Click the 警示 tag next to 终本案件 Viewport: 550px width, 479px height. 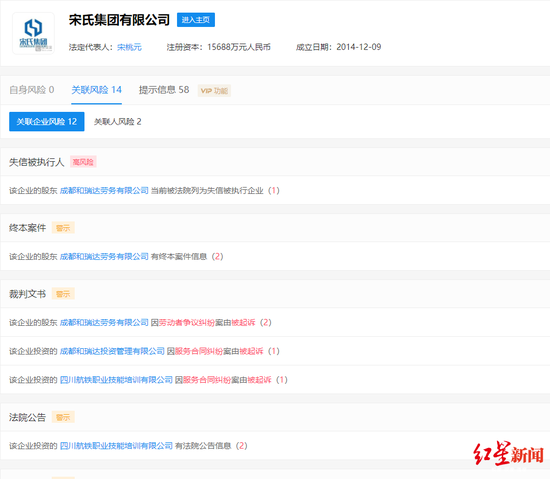tap(63, 228)
